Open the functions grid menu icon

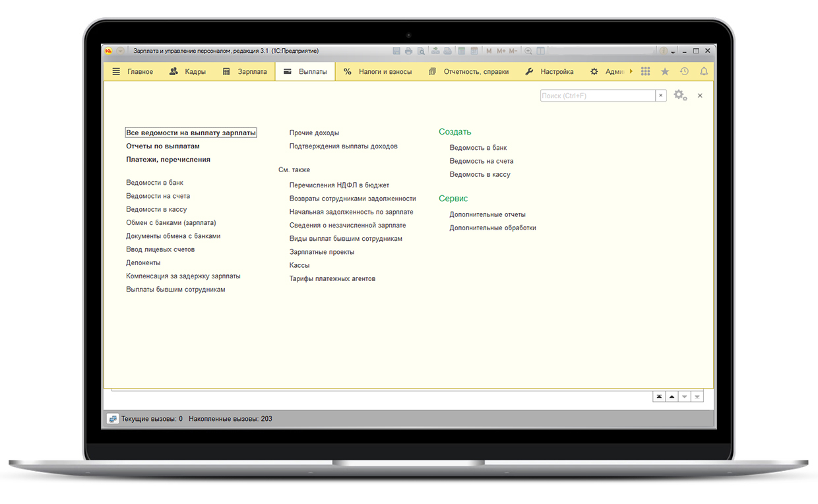tap(645, 71)
